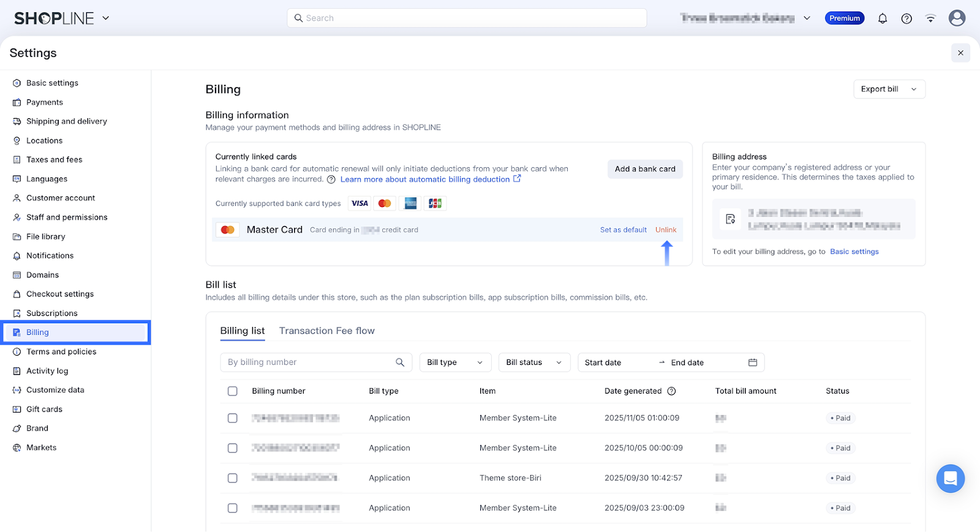Close the Settings panel
Image resolution: width=980 pixels, height=532 pixels.
[960, 53]
